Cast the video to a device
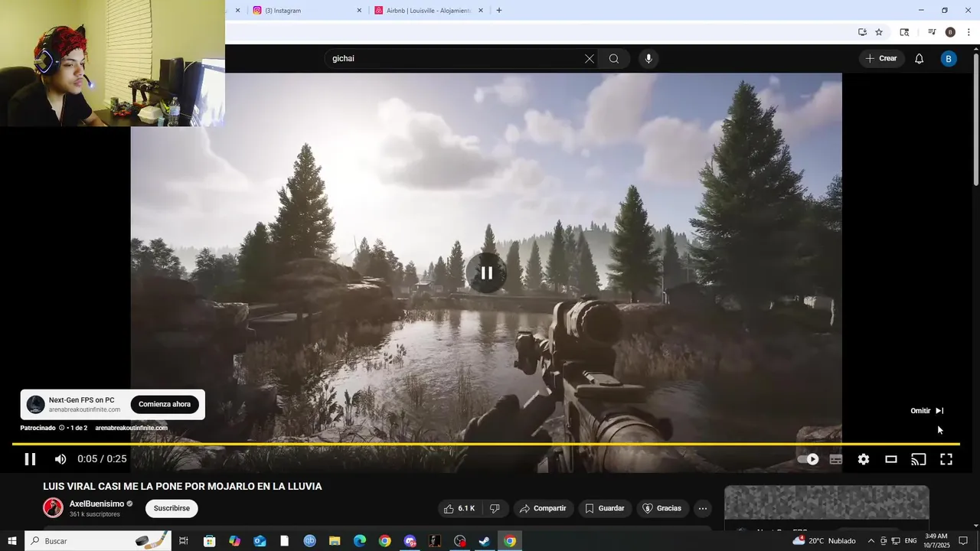This screenshot has height=551, width=980. pyautogui.click(x=919, y=459)
